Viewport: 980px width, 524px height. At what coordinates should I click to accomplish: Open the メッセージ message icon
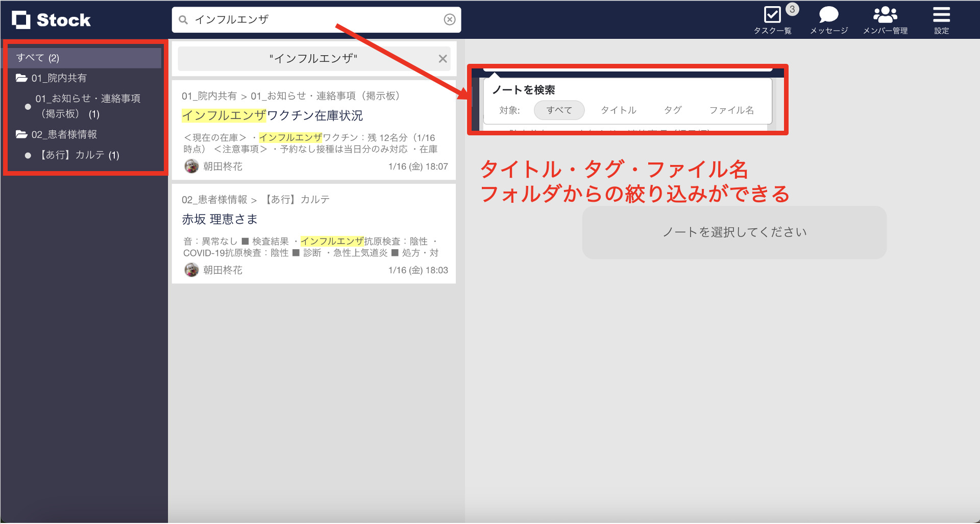coord(828,14)
